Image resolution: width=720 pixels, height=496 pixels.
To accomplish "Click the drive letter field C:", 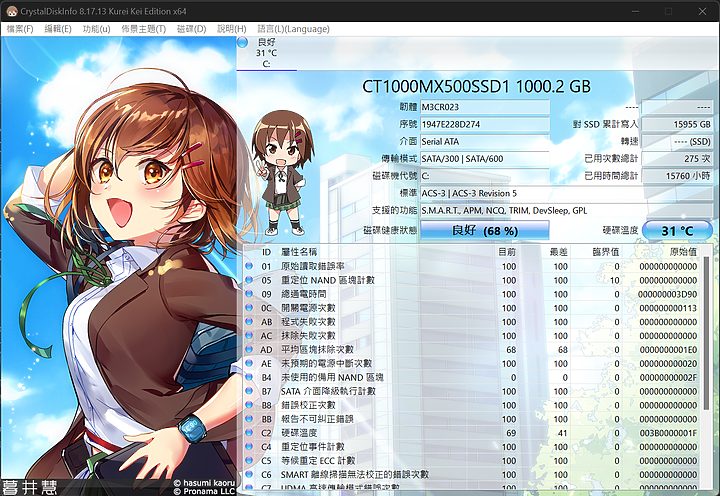I will point(485,176).
